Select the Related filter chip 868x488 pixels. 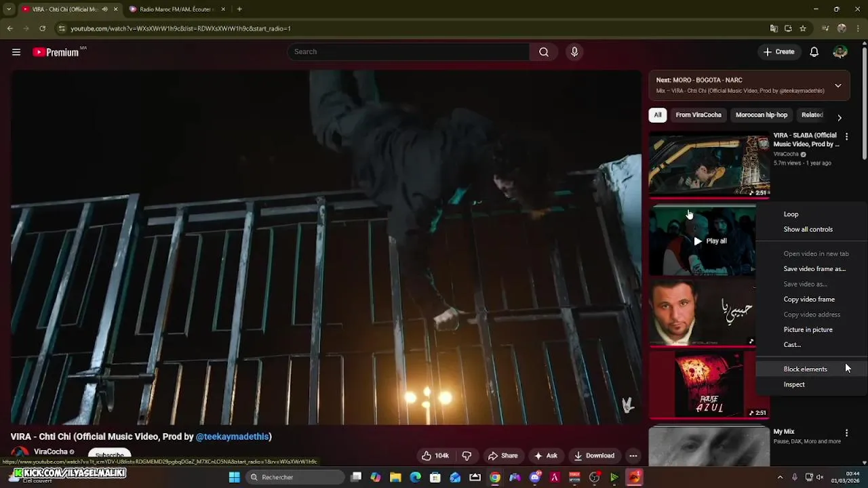[x=812, y=115]
